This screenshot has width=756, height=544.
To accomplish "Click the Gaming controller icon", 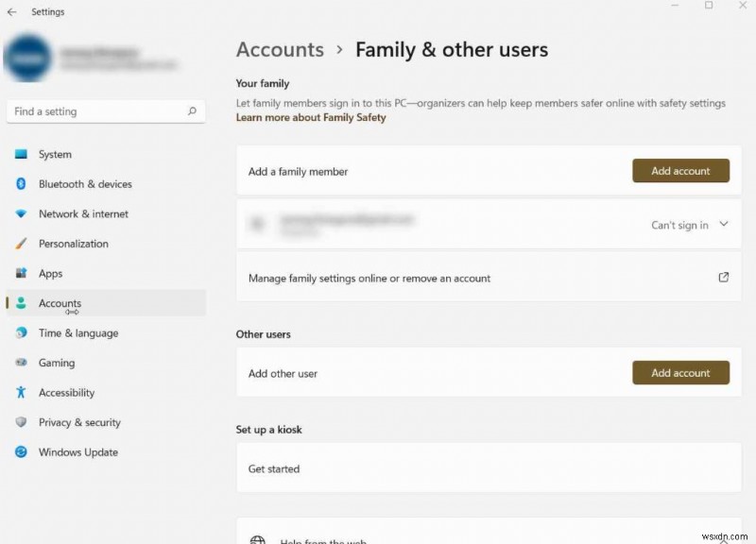I will (x=21, y=363).
